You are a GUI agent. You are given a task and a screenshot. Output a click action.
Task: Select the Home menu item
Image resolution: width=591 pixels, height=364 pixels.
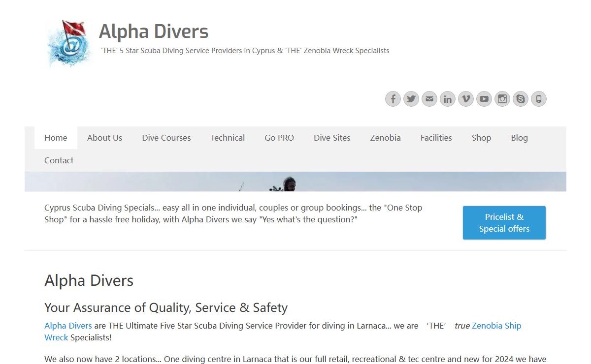tap(56, 138)
